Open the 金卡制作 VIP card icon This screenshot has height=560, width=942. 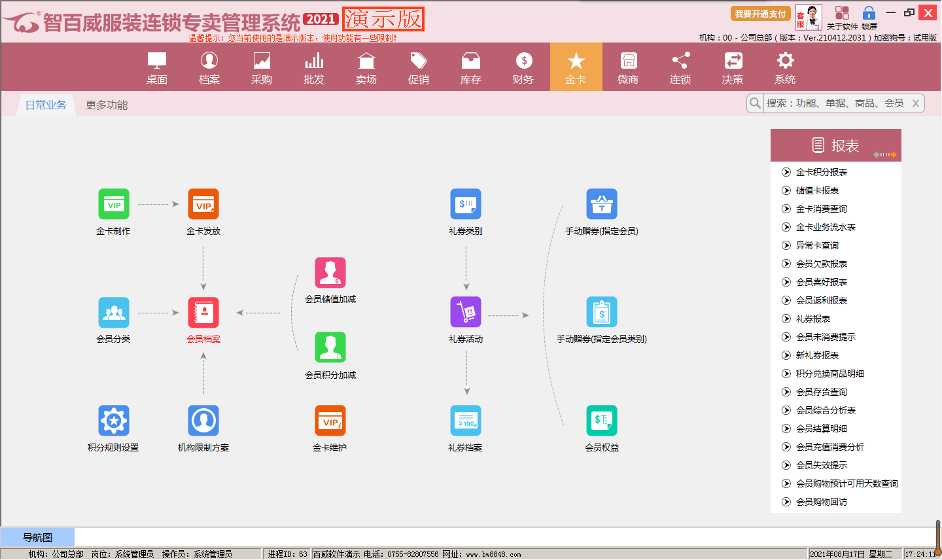point(114,205)
